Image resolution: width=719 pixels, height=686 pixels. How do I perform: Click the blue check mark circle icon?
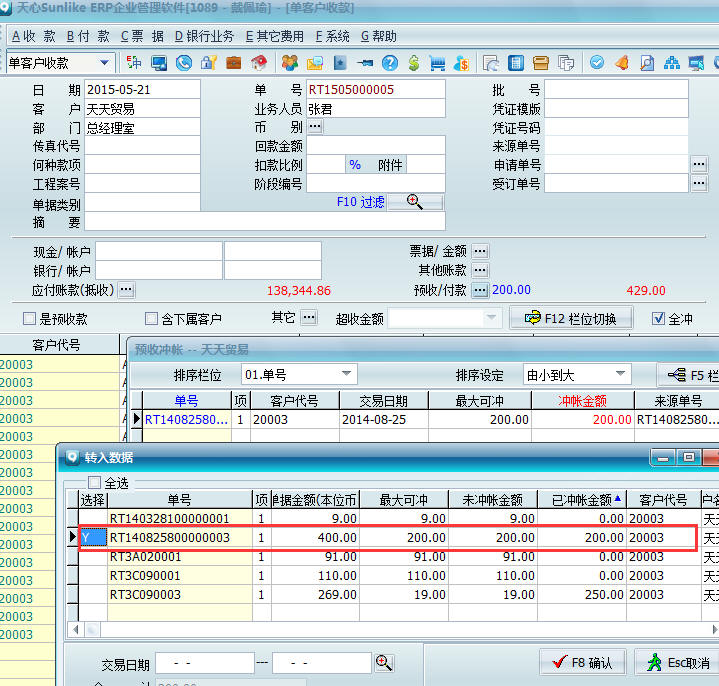pyautogui.click(x=597, y=62)
